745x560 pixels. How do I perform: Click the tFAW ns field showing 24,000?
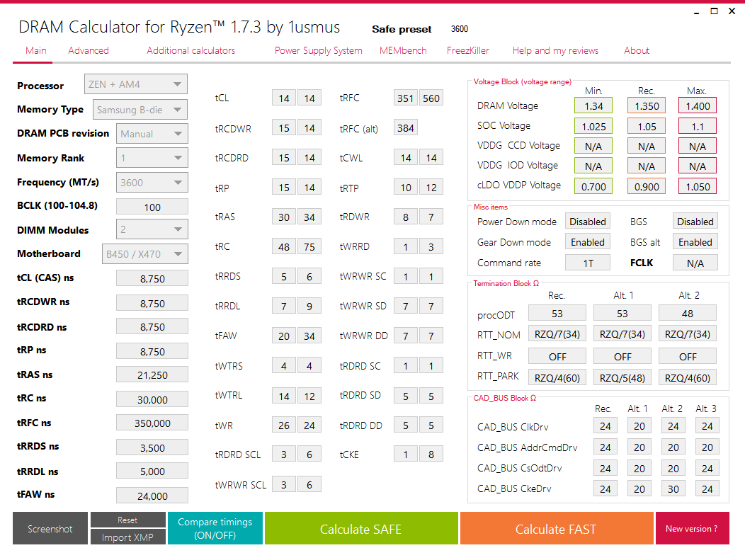(152, 496)
